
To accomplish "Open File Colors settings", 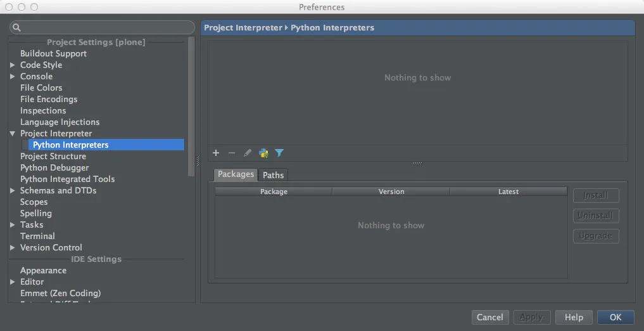I will [41, 88].
